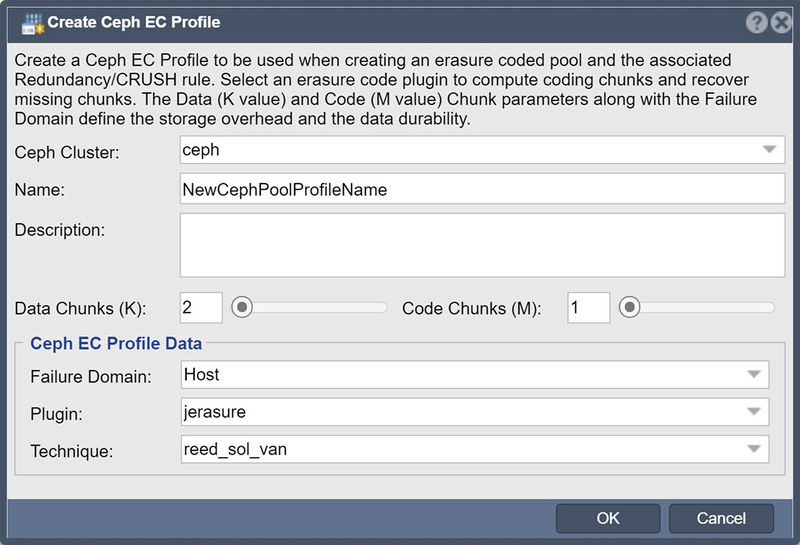Click the Cancel button
Viewport: 800px width, 545px height.
(x=721, y=518)
